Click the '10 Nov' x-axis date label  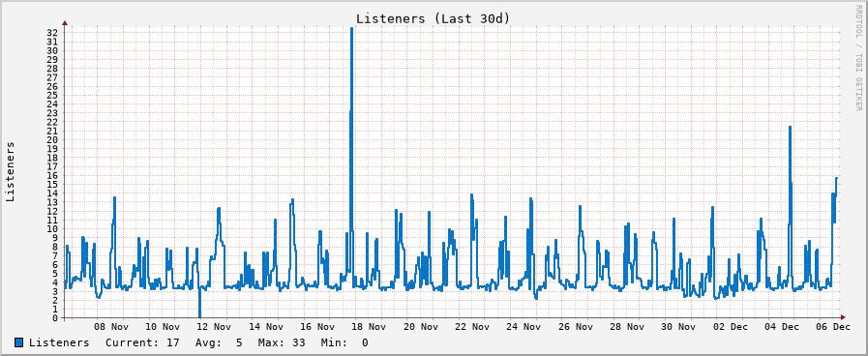pyautogui.click(x=164, y=327)
